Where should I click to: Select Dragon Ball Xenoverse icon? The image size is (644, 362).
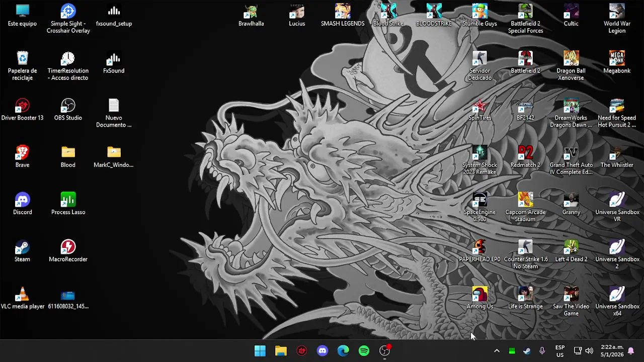[x=571, y=66]
